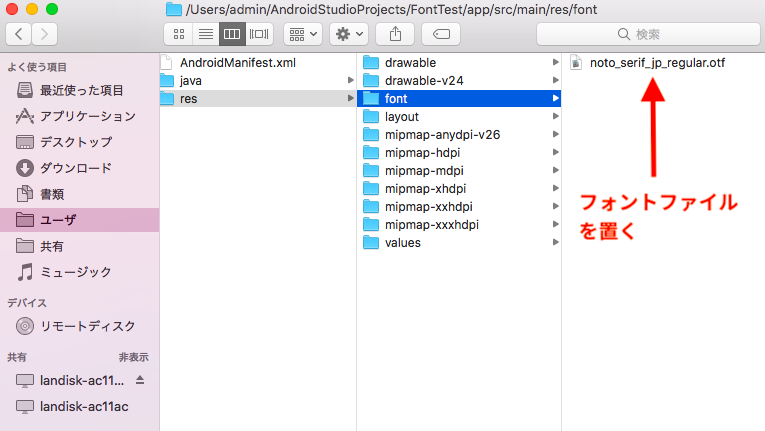Select the mipmap-xhdpi folder
Viewport: 765px width, 431px height.
(x=459, y=188)
